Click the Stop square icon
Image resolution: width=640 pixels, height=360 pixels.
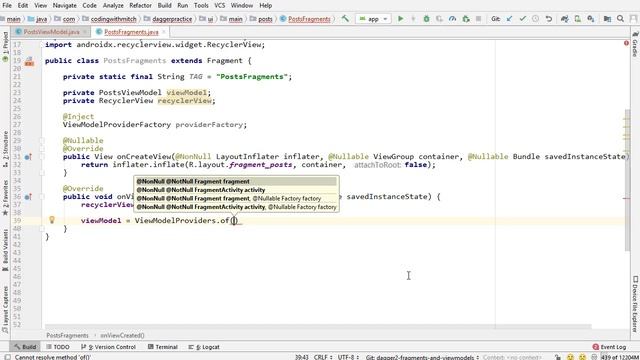[478, 19]
